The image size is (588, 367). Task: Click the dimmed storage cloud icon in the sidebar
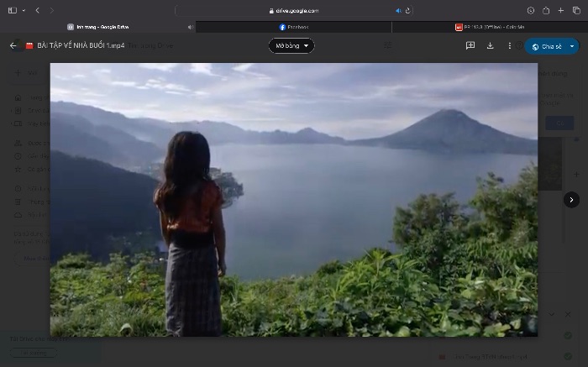click(x=18, y=215)
